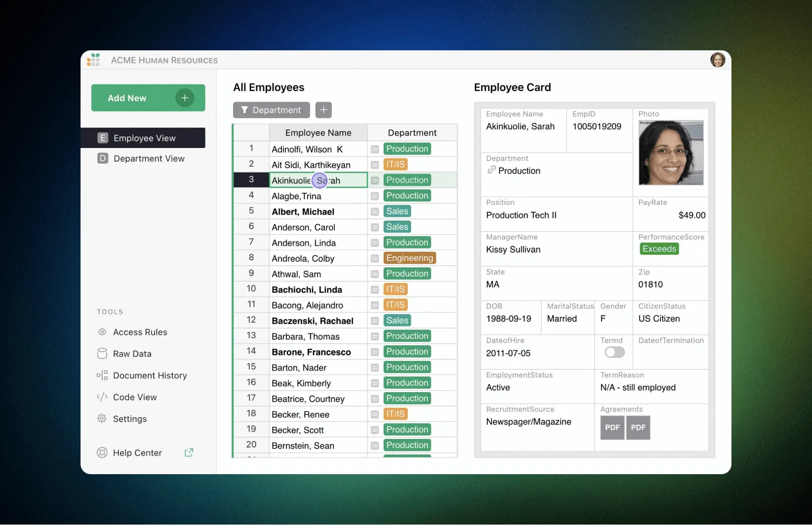This screenshot has width=812, height=525.
Task: Open record card icon for Adinolfi, Wilson K
Action: [x=375, y=149]
